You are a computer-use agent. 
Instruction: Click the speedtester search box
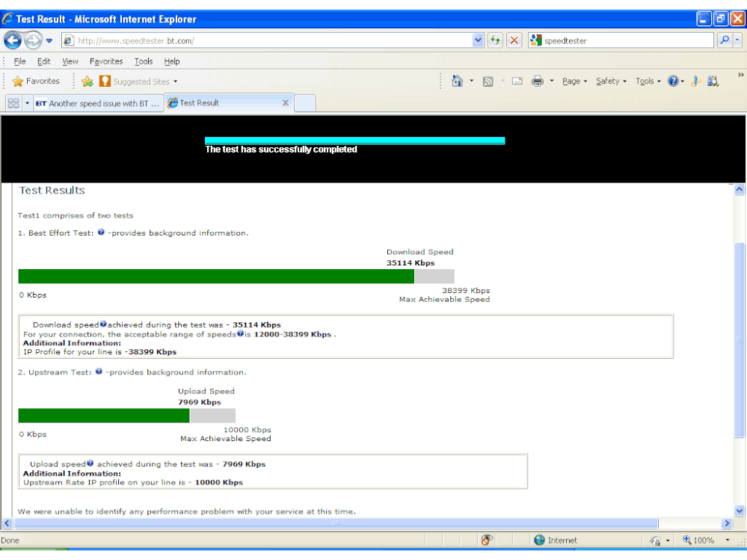(621, 41)
